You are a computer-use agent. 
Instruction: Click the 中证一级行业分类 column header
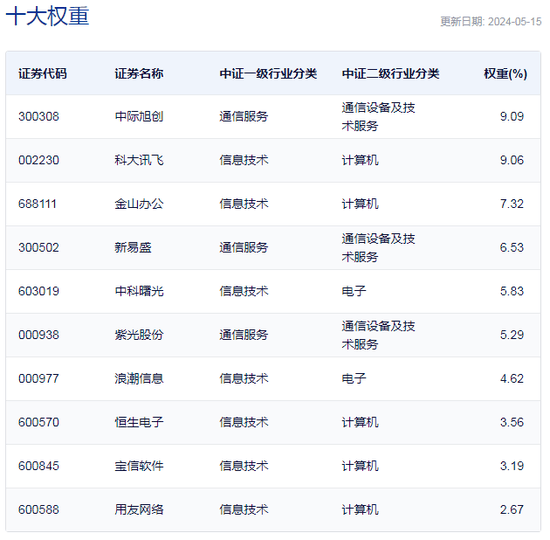268,74
